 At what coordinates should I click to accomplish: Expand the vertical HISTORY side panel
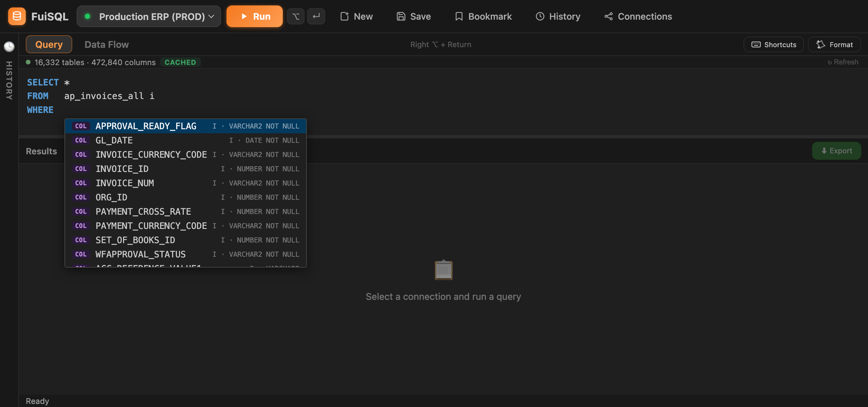click(9, 81)
